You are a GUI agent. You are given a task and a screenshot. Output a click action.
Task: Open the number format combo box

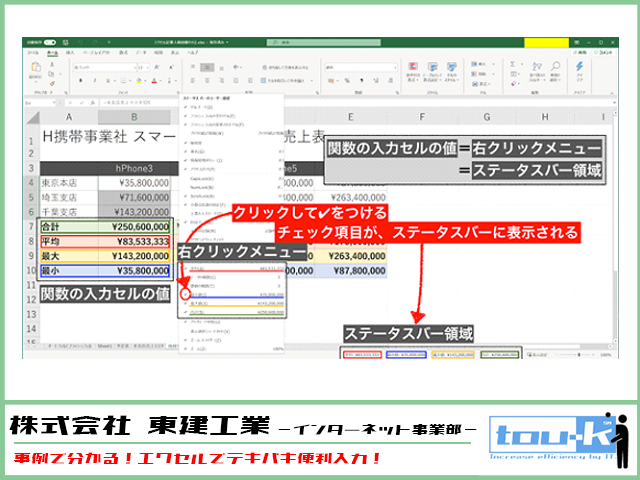(361, 67)
